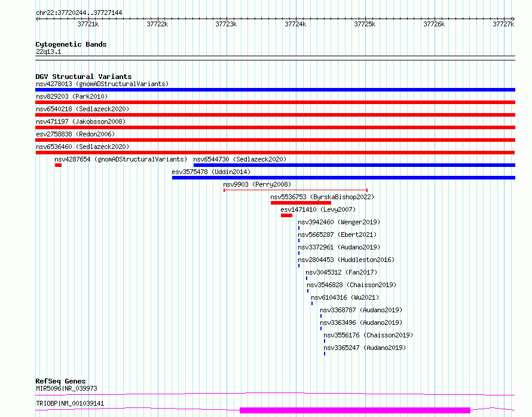Open nsv6544730 (Sedlazeck2020) label

pyautogui.click(x=240, y=159)
